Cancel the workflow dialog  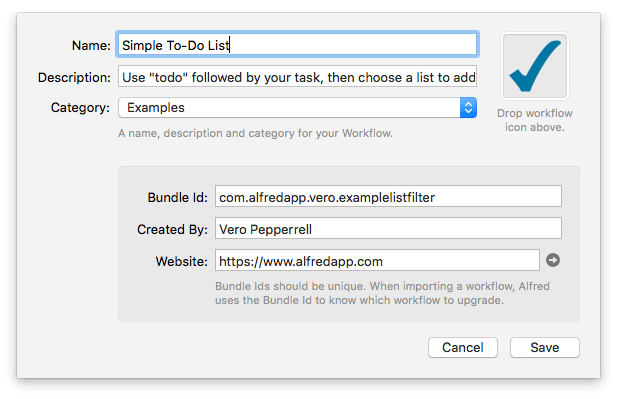pyautogui.click(x=463, y=347)
